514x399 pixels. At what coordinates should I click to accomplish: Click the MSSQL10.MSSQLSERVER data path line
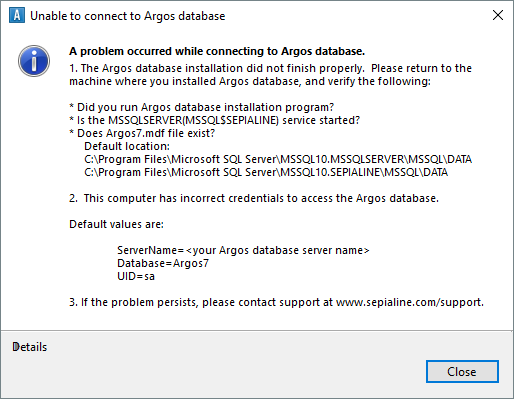[x=278, y=159]
